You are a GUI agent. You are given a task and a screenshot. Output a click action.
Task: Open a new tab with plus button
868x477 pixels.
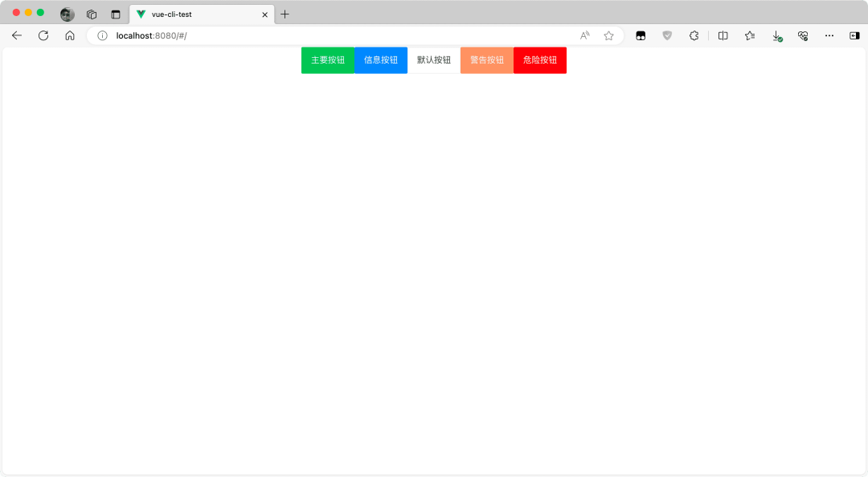pos(285,14)
